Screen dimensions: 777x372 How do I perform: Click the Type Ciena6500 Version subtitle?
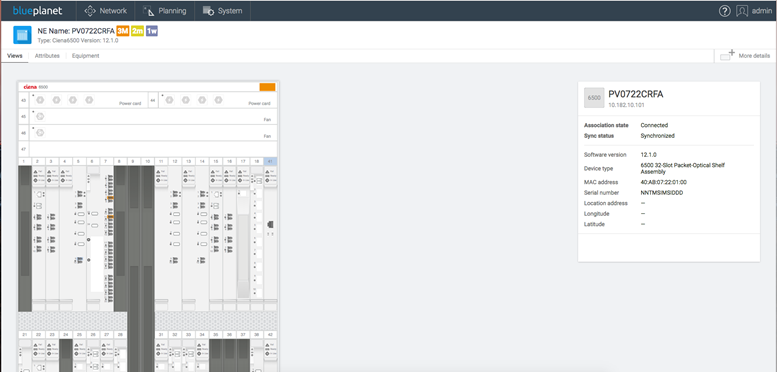(78, 41)
